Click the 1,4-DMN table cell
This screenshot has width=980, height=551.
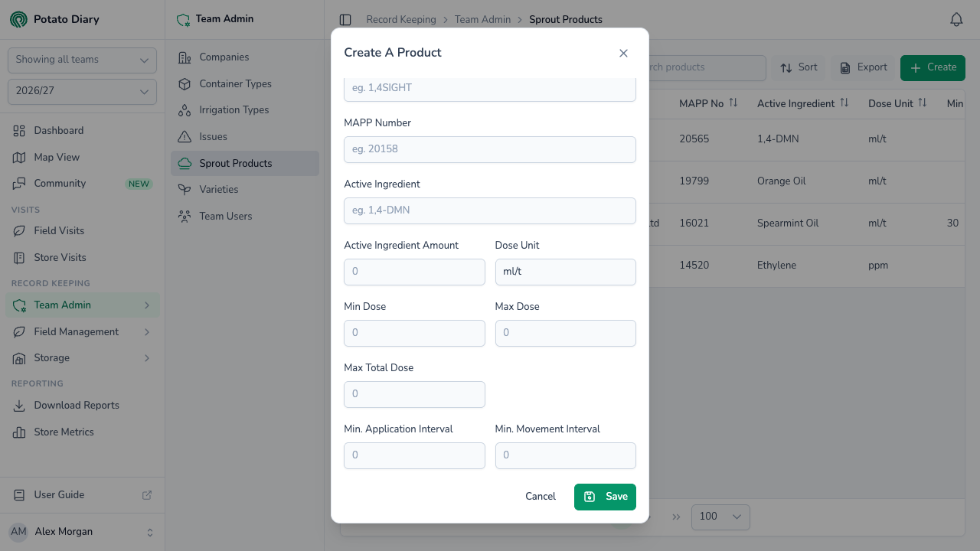(777, 139)
